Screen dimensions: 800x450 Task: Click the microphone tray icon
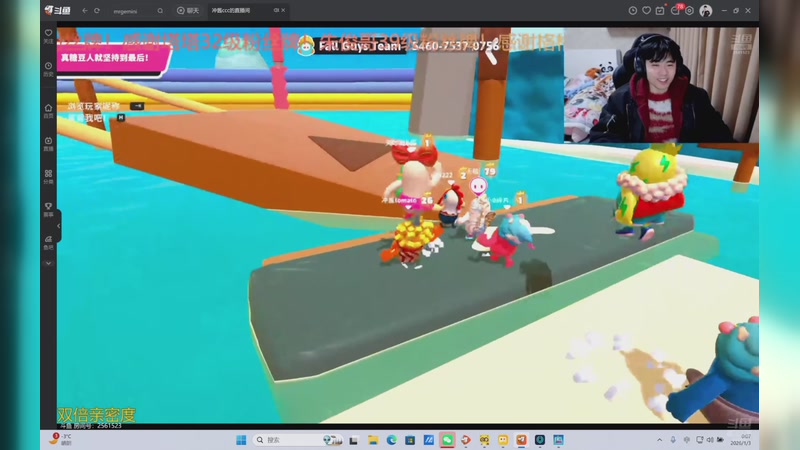(673, 440)
